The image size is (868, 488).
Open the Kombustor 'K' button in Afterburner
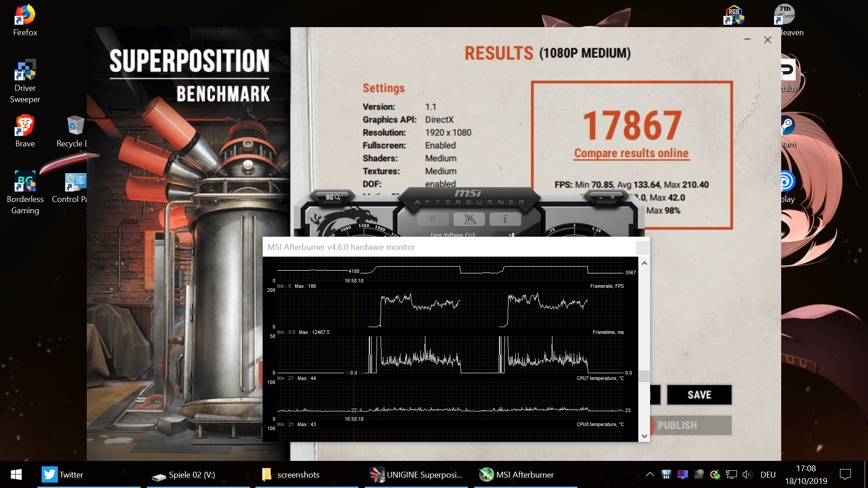click(x=433, y=220)
